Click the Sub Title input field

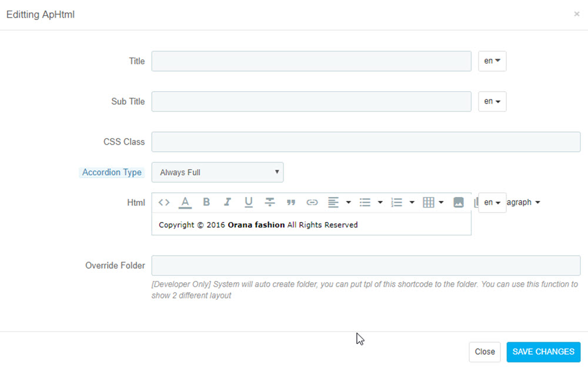[311, 101]
